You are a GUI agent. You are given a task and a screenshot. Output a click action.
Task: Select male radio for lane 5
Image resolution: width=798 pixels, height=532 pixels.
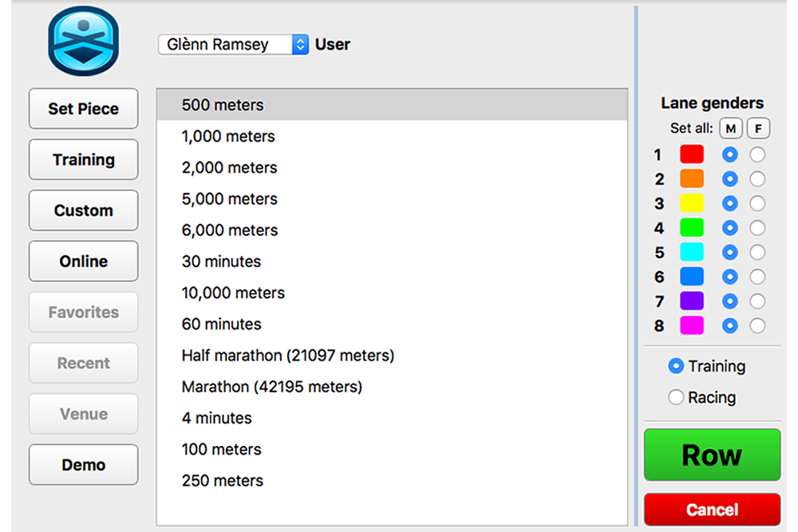click(x=729, y=252)
